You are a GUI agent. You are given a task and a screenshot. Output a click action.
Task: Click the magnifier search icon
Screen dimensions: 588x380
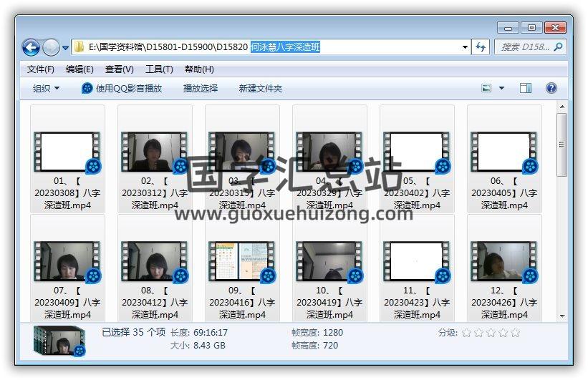[559, 47]
